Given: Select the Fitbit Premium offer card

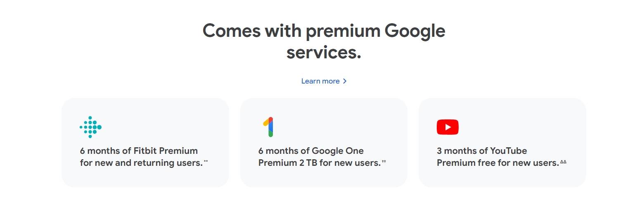Looking at the screenshot, I should coord(145,143).
